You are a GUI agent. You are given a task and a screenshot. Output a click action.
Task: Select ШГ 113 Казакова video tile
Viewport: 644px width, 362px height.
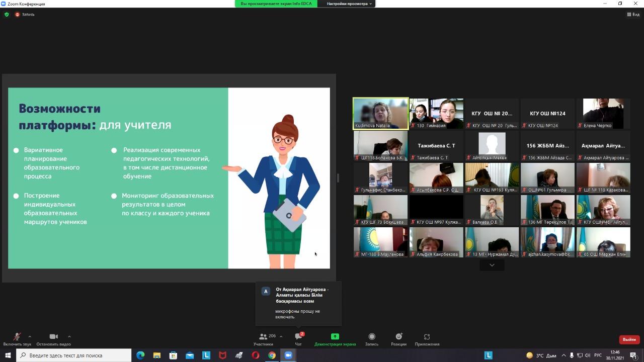(603, 178)
